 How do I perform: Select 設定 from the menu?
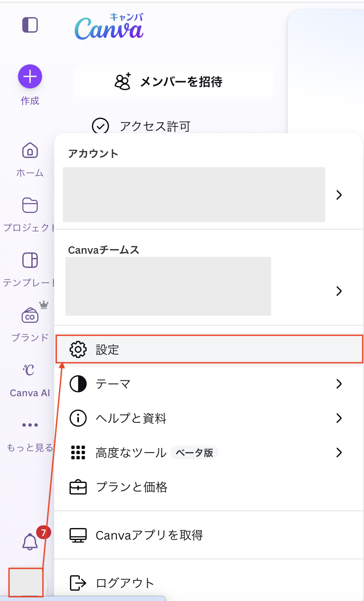pos(209,349)
